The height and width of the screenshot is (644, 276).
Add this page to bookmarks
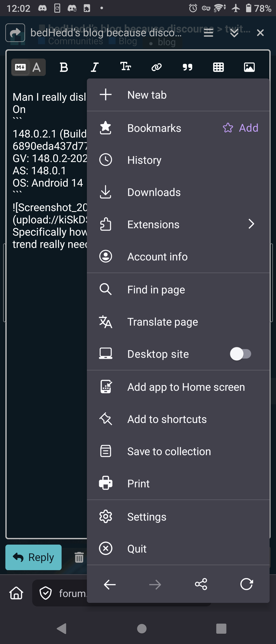coord(240,128)
